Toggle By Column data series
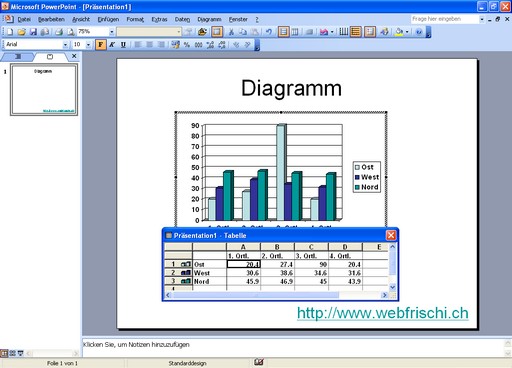 pyautogui.click(x=295, y=32)
